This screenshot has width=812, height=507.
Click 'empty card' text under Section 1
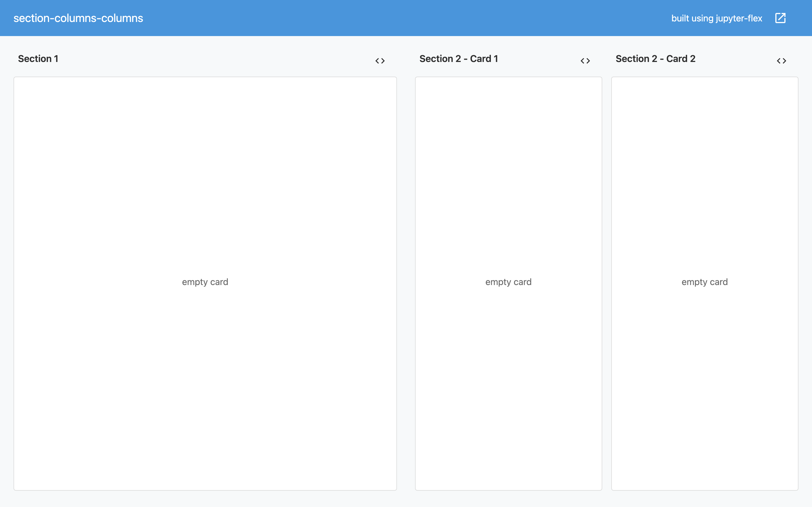pos(205,282)
